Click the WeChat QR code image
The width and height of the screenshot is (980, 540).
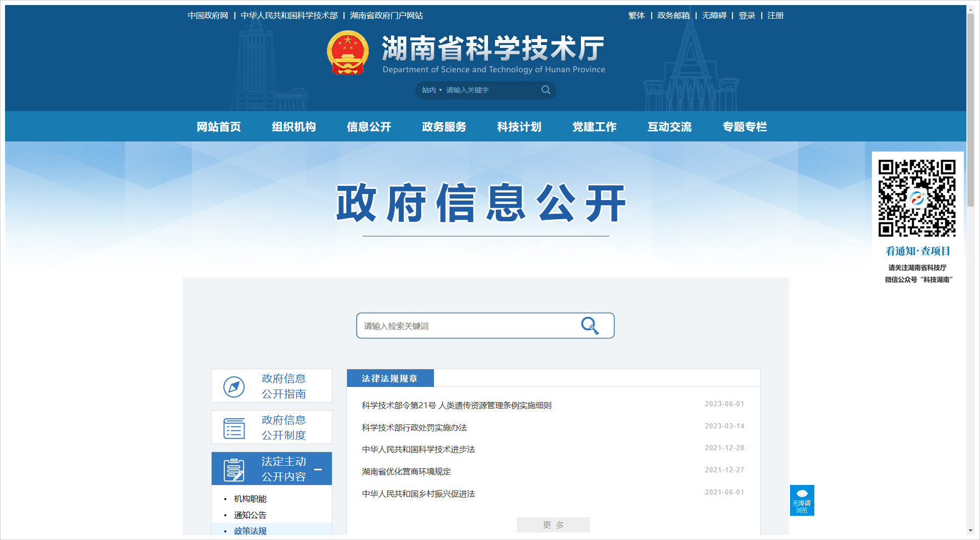917,198
